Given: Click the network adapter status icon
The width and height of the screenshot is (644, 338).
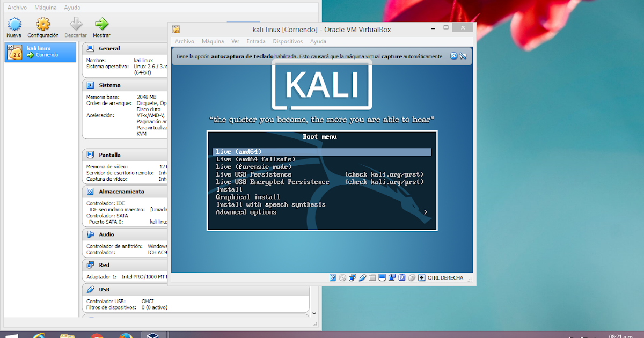Looking at the screenshot, I should coord(352,277).
